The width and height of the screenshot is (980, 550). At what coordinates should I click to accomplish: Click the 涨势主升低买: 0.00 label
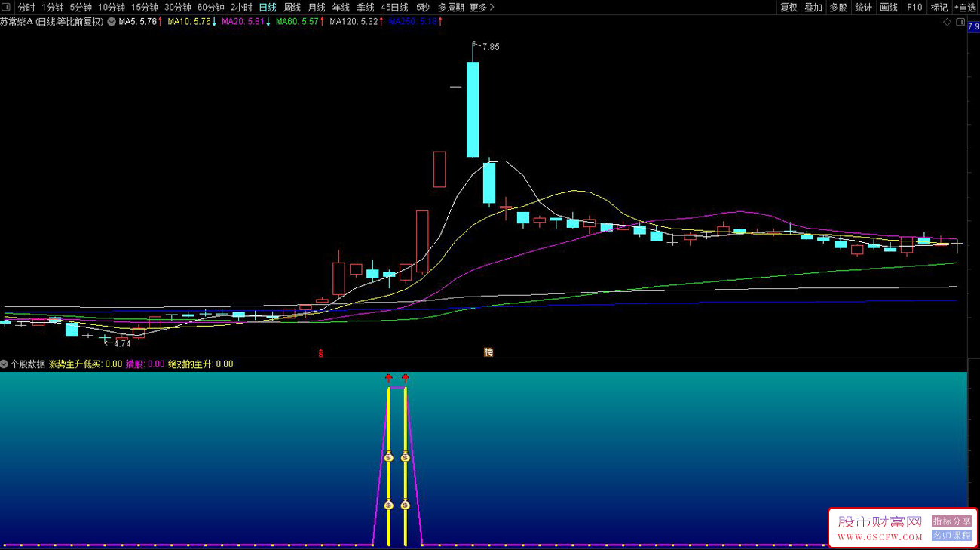click(x=86, y=364)
